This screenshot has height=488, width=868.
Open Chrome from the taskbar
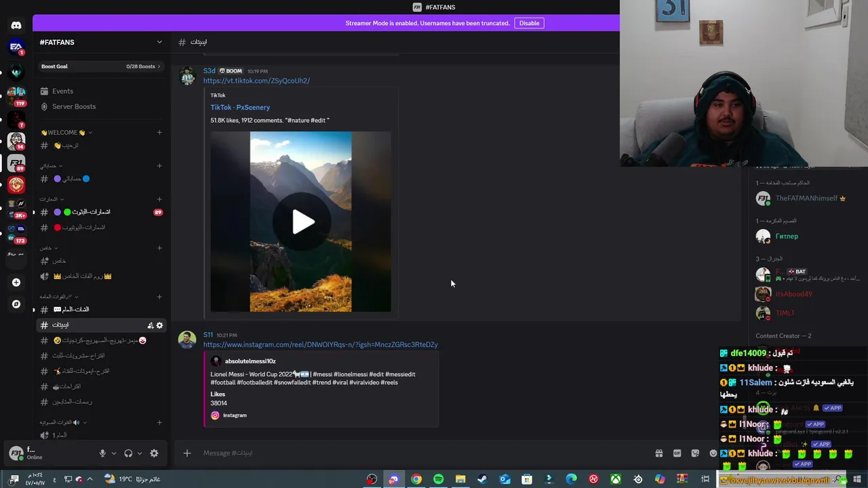(416, 479)
